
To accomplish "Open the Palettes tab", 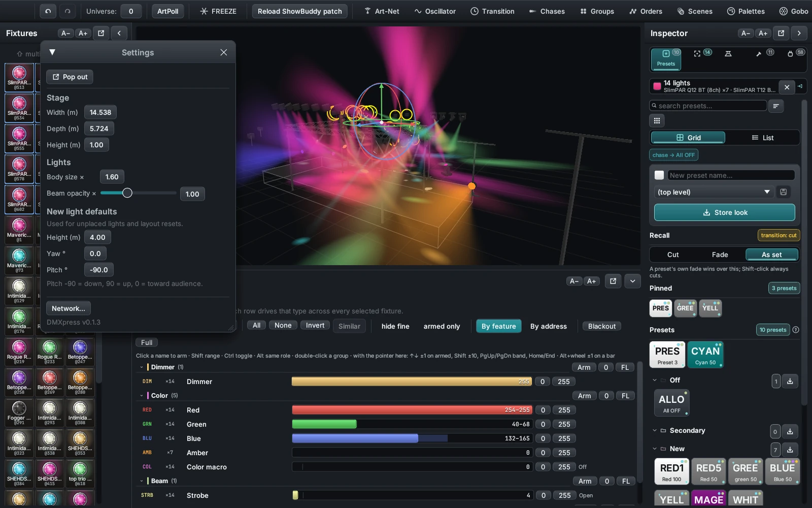I will pyautogui.click(x=746, y=11).
